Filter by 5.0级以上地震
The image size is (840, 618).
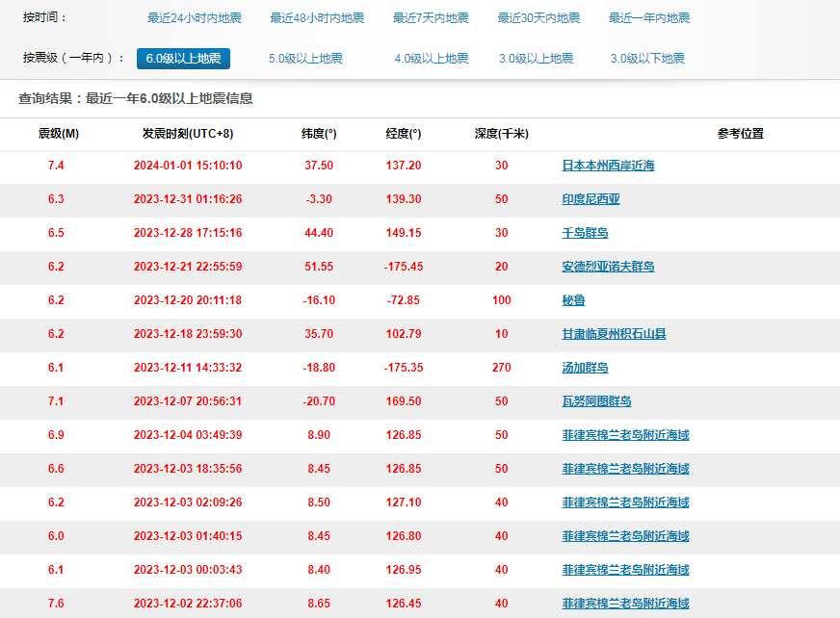pos(305,59)
